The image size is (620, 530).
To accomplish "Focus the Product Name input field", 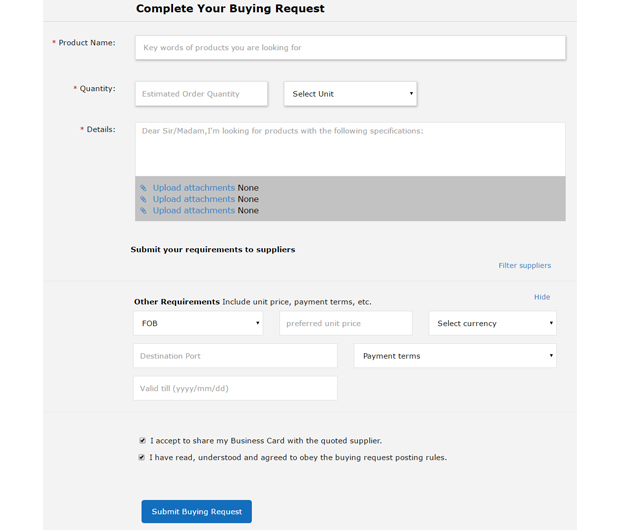I will point(350,48).
